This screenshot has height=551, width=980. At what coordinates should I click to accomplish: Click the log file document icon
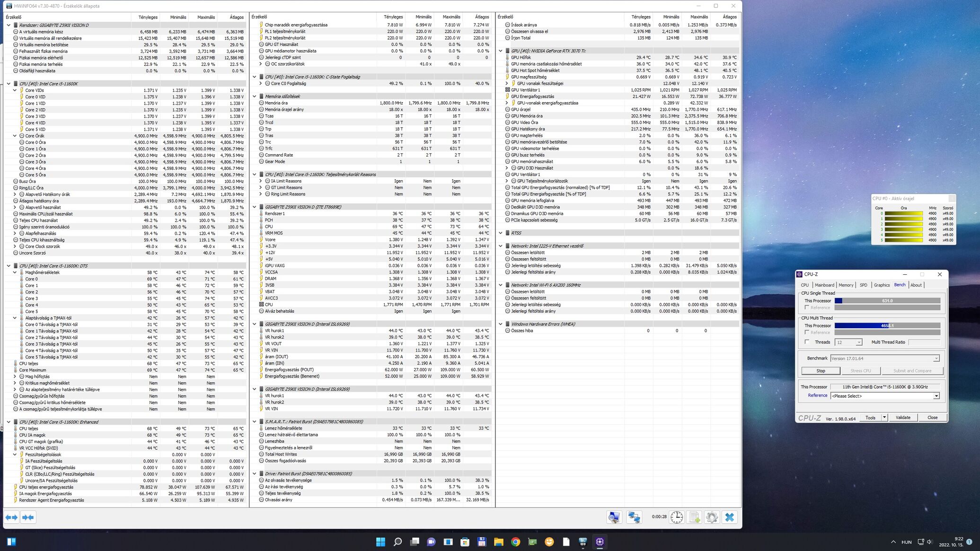coord(694,517)
